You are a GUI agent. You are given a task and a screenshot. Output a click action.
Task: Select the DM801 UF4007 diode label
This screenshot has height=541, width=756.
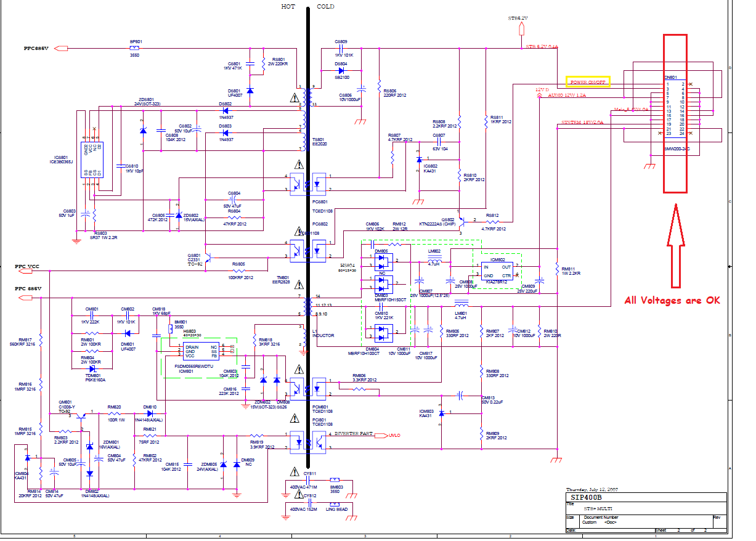tap(128, 346)
